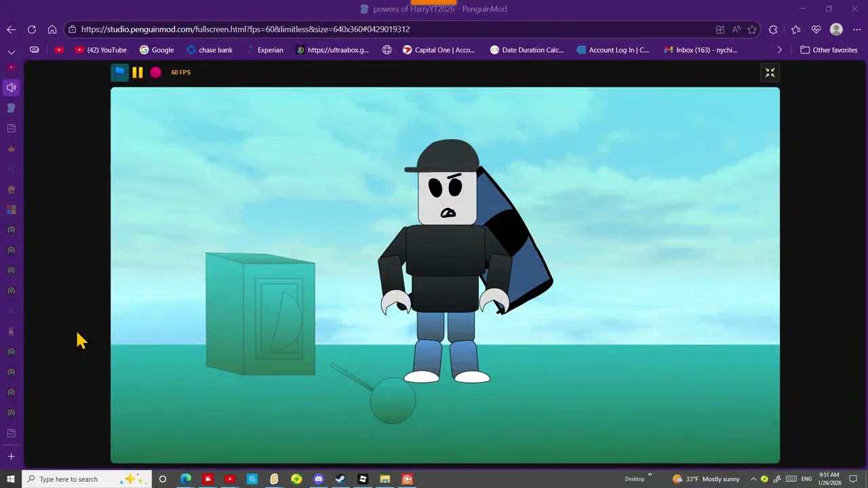The image size is (868, 488).
Task: Add a new tab in sidebar
Action: click(11, 457)
